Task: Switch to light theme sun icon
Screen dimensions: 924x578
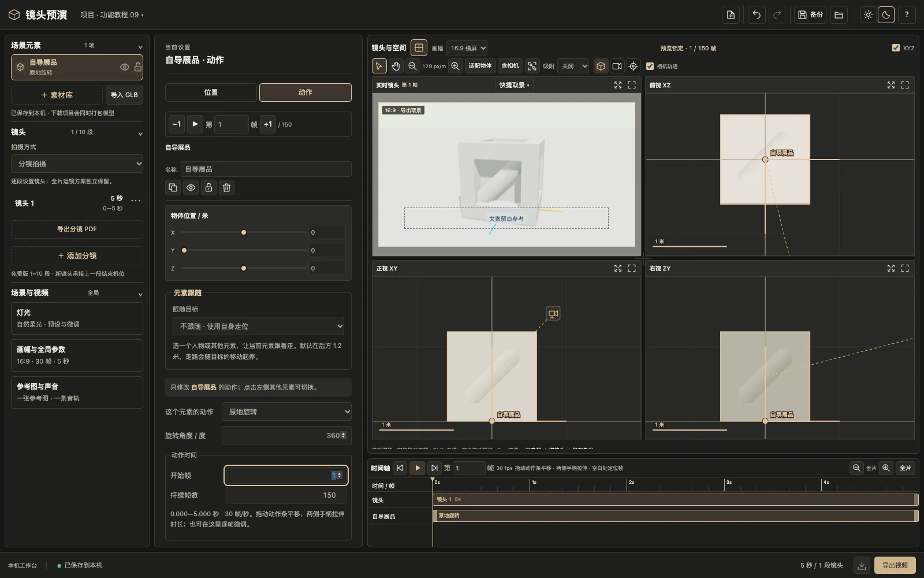Action: click(868, 15)
